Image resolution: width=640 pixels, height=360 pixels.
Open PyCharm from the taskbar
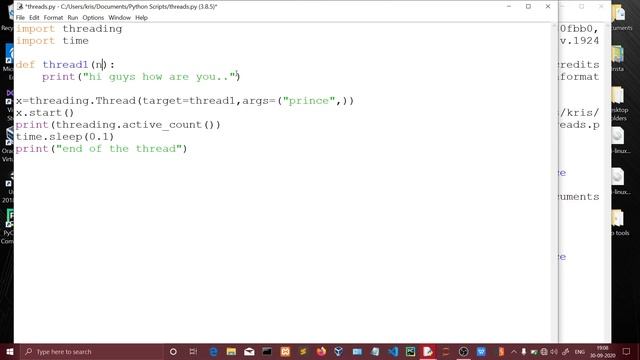(x=411, y=351)
